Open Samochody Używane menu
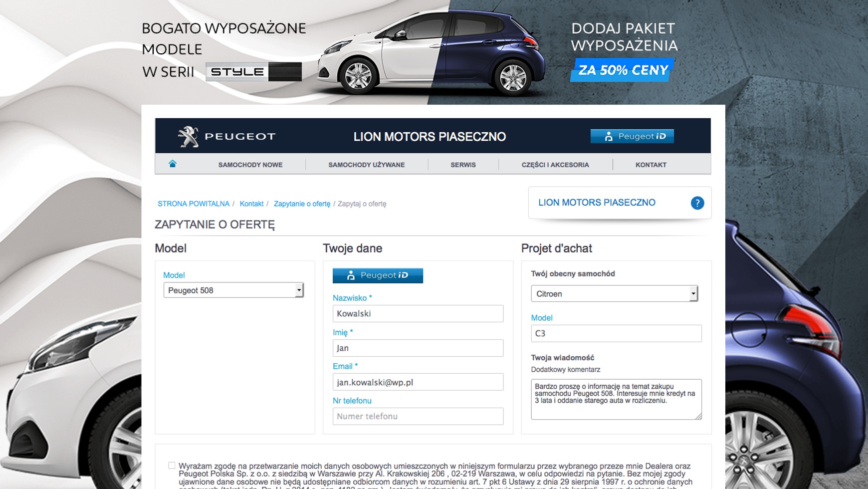Viewport: 868px width, 489px height. click(366, 165)
